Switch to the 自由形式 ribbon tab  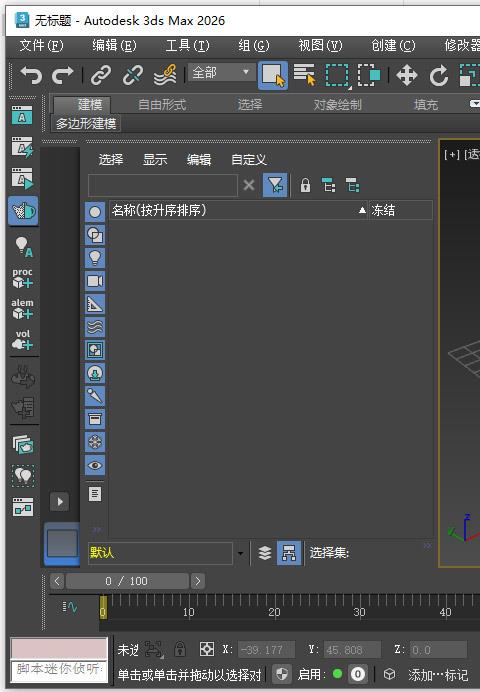pyautogui.click(x=162, y=105)
